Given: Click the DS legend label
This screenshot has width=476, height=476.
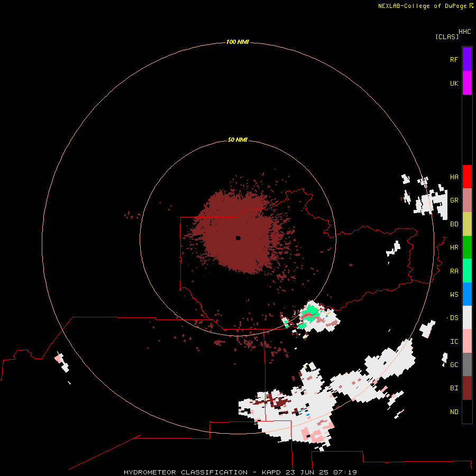Looking at the screenshot, I should (x=454, y=318).
